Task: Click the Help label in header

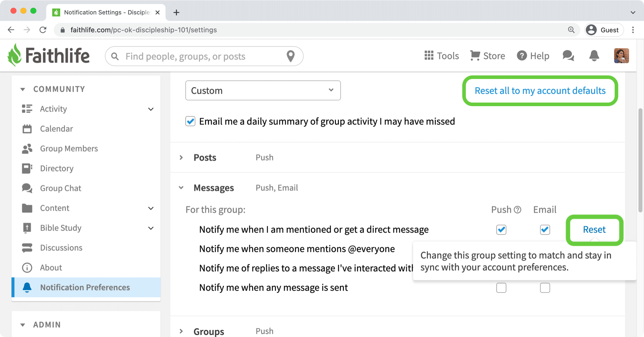Action: pos(540,56)
